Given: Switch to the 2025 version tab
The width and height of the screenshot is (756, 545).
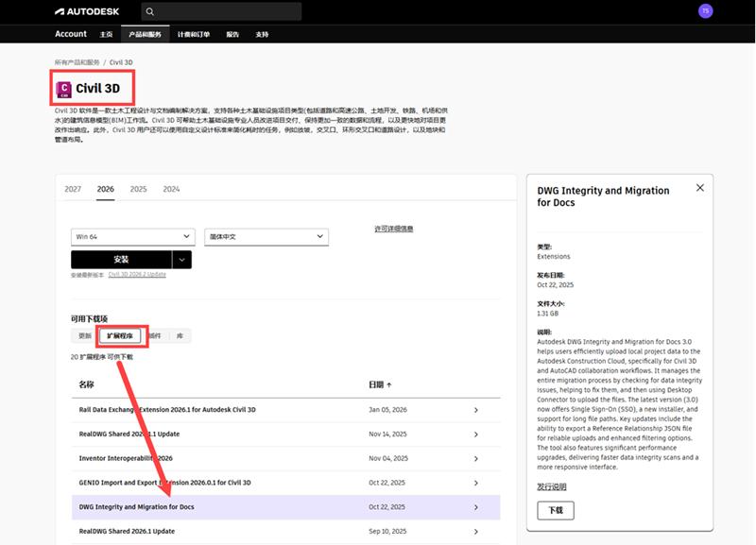Looking at the screenshot, I should coord(138,189).
